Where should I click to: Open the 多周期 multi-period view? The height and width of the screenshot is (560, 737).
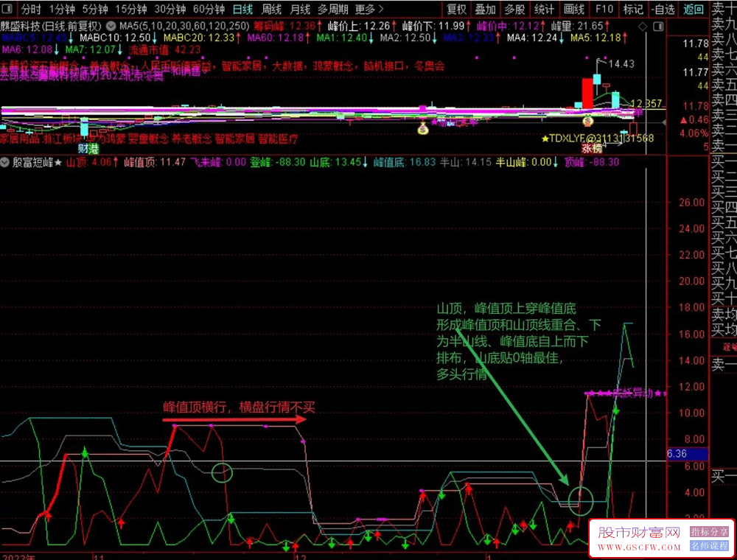click(x=333, y=9)
